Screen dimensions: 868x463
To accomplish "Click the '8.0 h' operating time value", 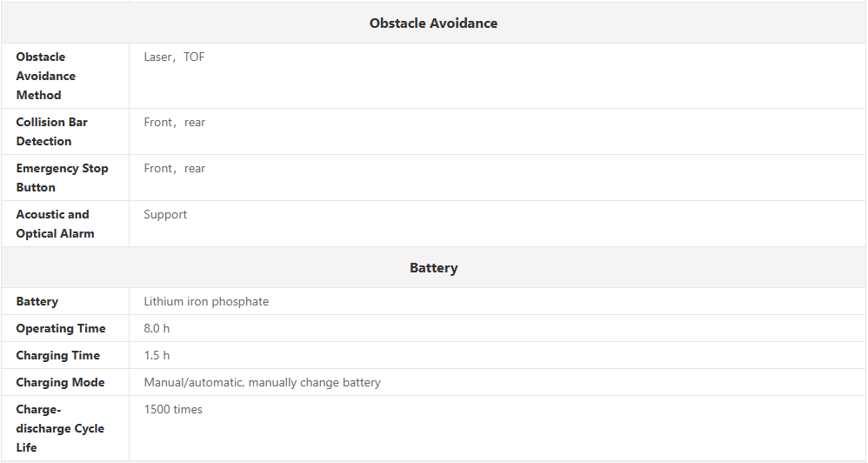I will coord(157,329).
